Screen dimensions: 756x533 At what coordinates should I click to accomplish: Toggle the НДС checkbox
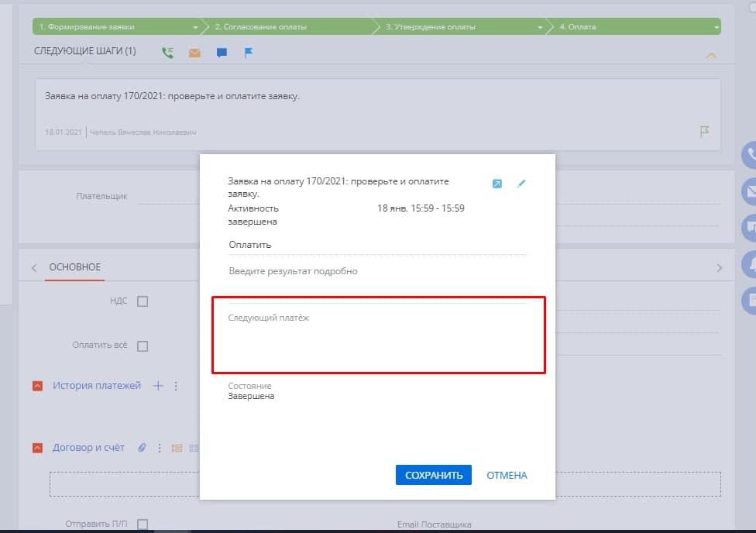tap(143, 301)
